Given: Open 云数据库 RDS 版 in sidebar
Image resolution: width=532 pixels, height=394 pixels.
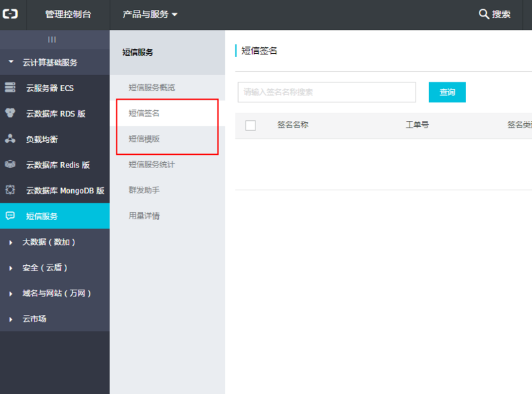Looking at the screenshot, I should [55, 114].
